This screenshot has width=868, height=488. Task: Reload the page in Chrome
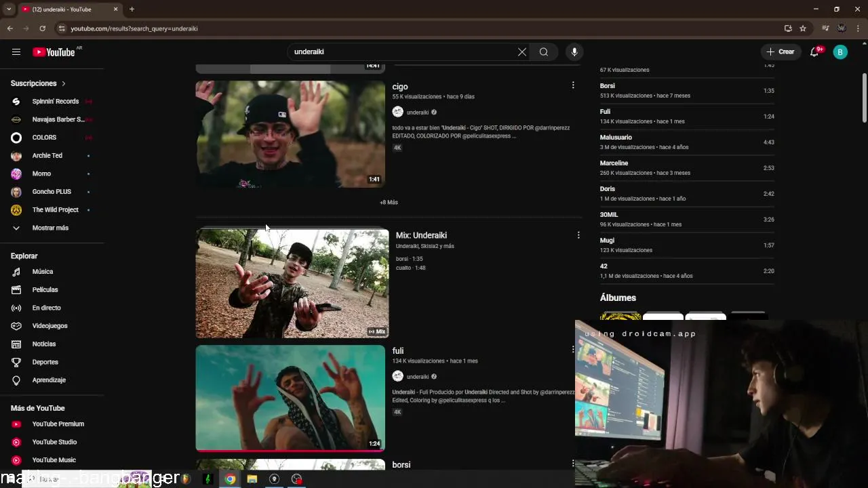point(42,28)
